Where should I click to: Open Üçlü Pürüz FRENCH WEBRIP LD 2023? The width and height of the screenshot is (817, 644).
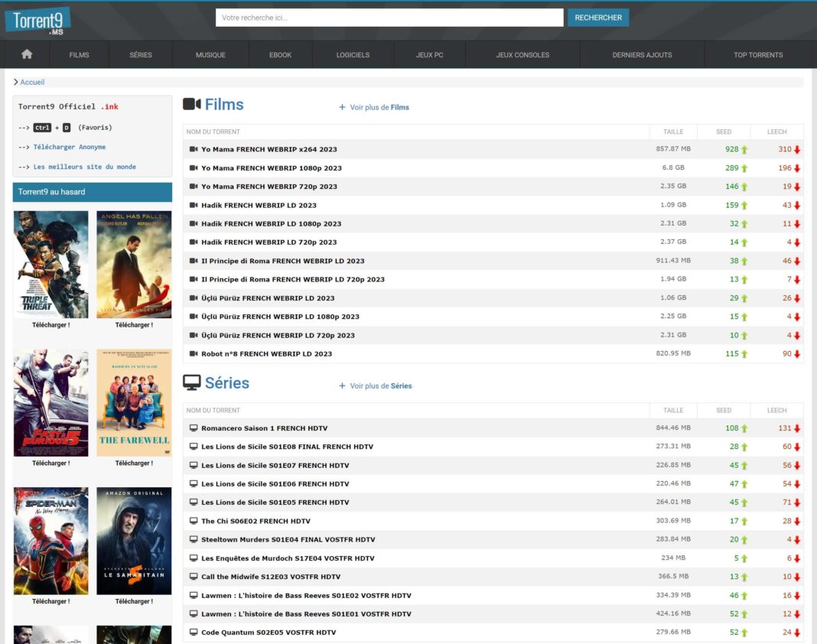tap(268, 298)
